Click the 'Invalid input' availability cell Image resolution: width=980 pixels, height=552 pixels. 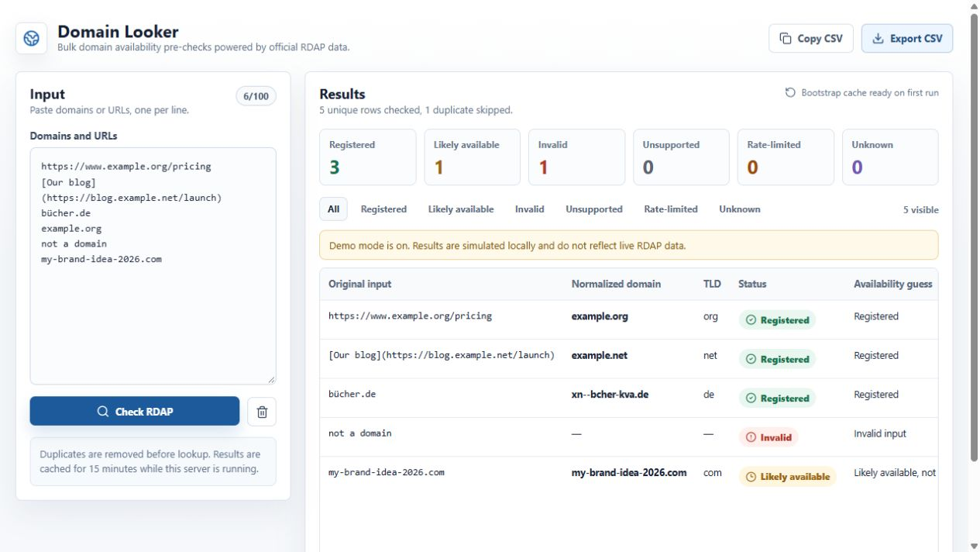pyautogui.click(x=880, y=433)
